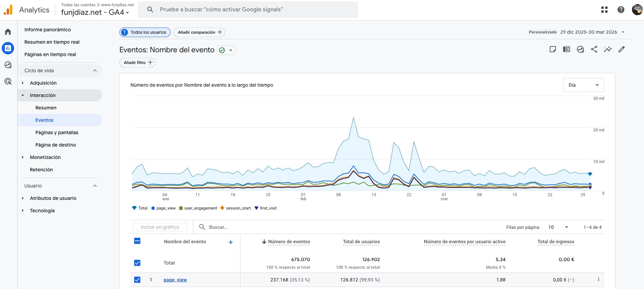Open the Día granularity dropdown

coord(583,85)
